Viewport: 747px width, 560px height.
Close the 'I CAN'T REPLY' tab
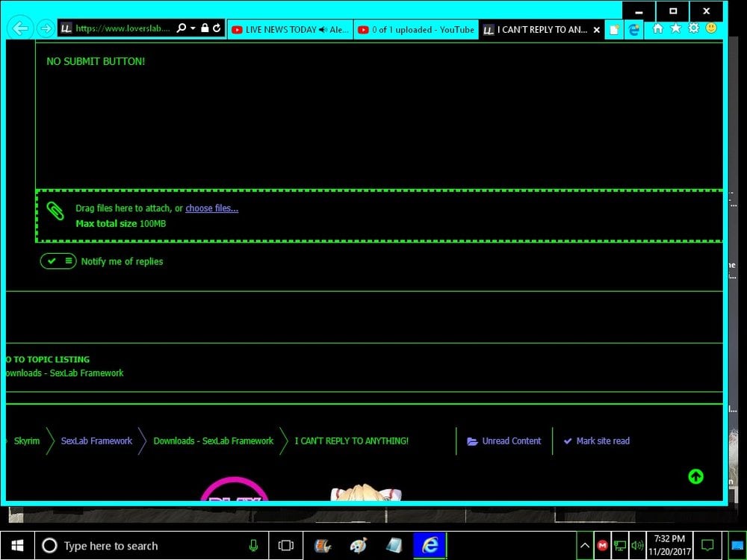596,30
